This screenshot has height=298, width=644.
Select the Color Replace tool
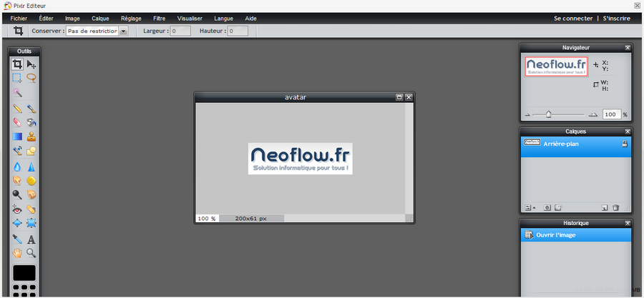17,151
